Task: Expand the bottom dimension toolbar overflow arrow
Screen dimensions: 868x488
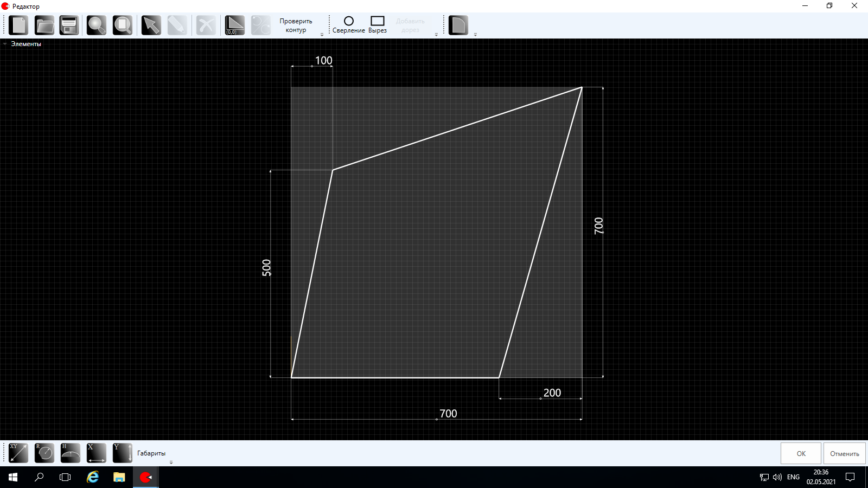Action: click(x=171, y=463)
